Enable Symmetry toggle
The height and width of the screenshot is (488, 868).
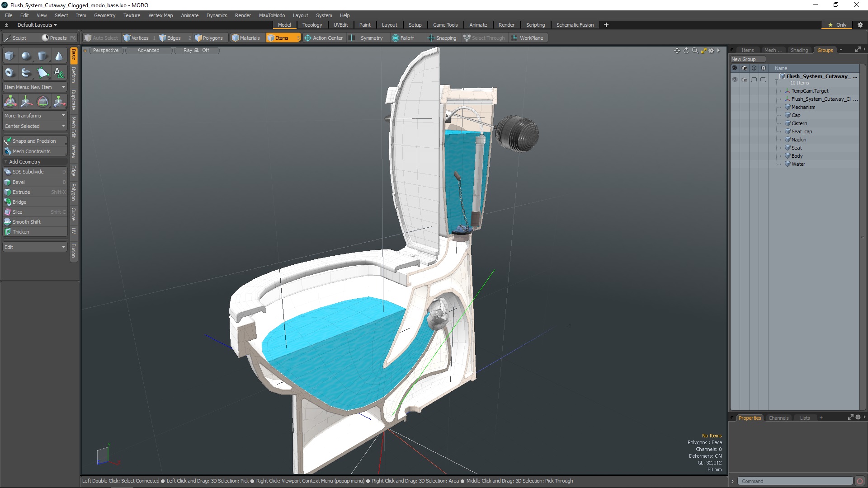tap(367, 38)
